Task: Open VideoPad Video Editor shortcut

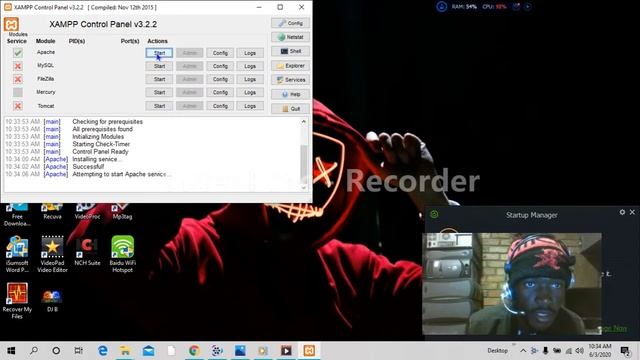Action: pyautogui.click(x=52, y=254)
